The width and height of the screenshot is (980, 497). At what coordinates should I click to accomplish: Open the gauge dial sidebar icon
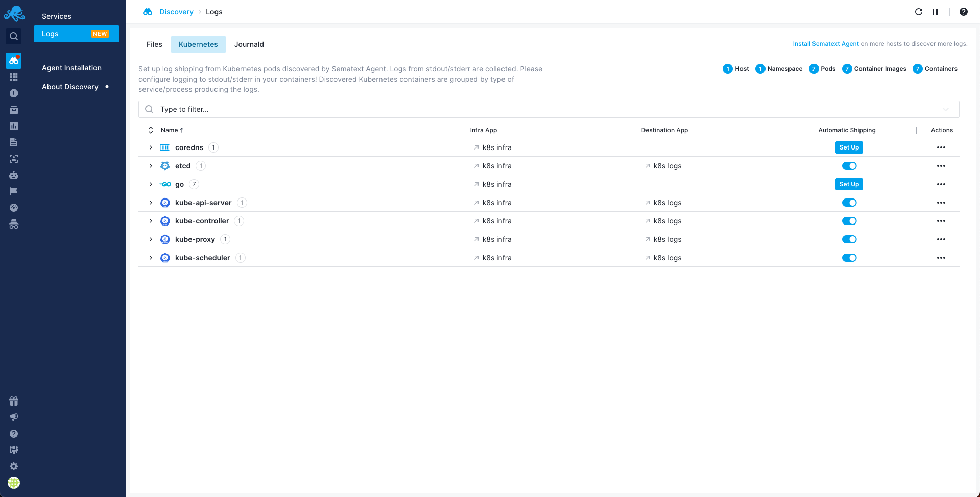pos(14,208)
